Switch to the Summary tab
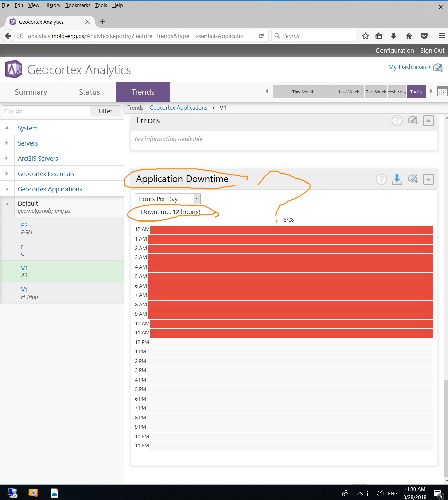Image resolution: width=448 pixels, height=500 pixels. [x=31, y=92]
